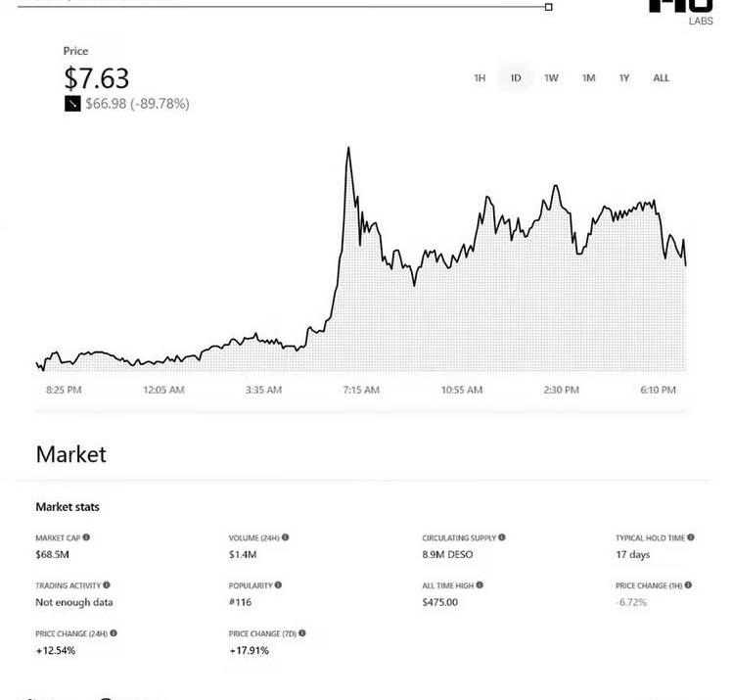
Task: Click the downward price trend arrow icon
Action: 72,104
